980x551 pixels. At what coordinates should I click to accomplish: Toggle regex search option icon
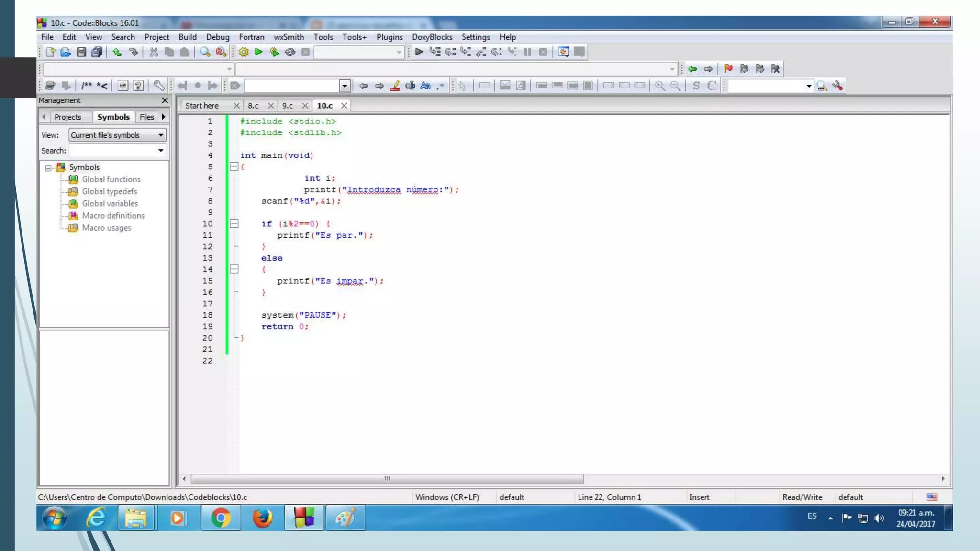click(x=440, y=86)
